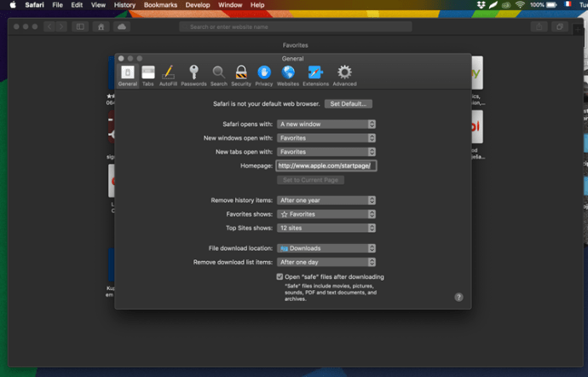Open the Websites globe preferences pane
This screenshot has height=377, width=588.
288,76
